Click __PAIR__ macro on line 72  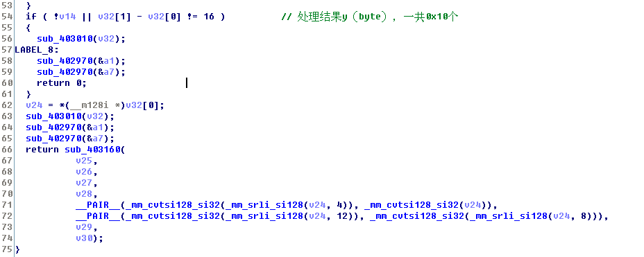tap(98, 216)
